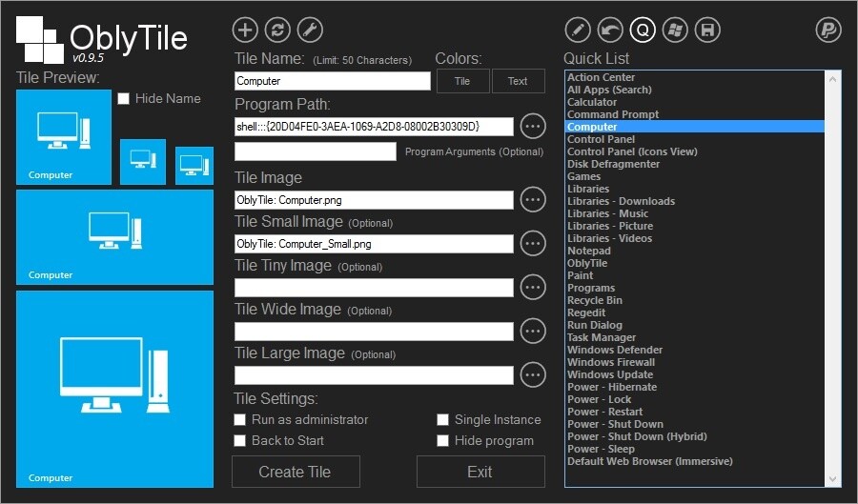The image size is (858, 504).
Task: Select Command Prompt in Quick List
Action: pos(612,114)
